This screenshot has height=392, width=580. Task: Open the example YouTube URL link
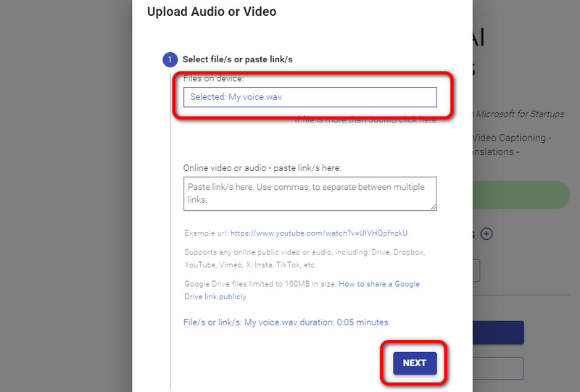[x=319, y=233]
